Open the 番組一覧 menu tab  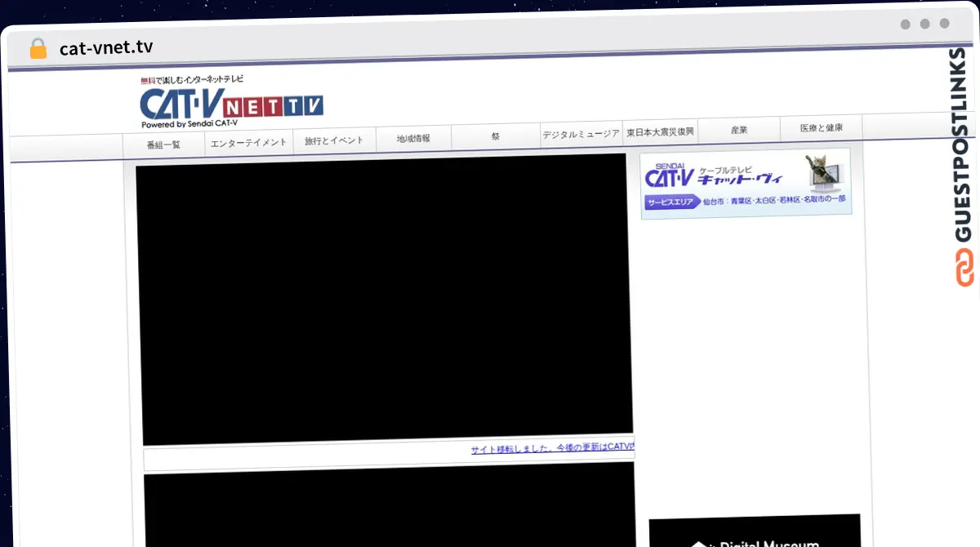[163, 145]
